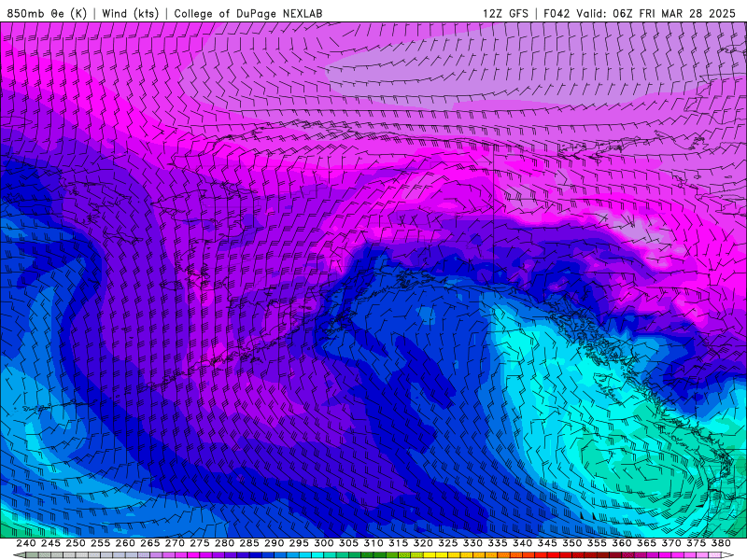Click "Valid: 06Z FRI MAR 28 2025" text
This screenshot has height=560, width=747.
point(656,13)
